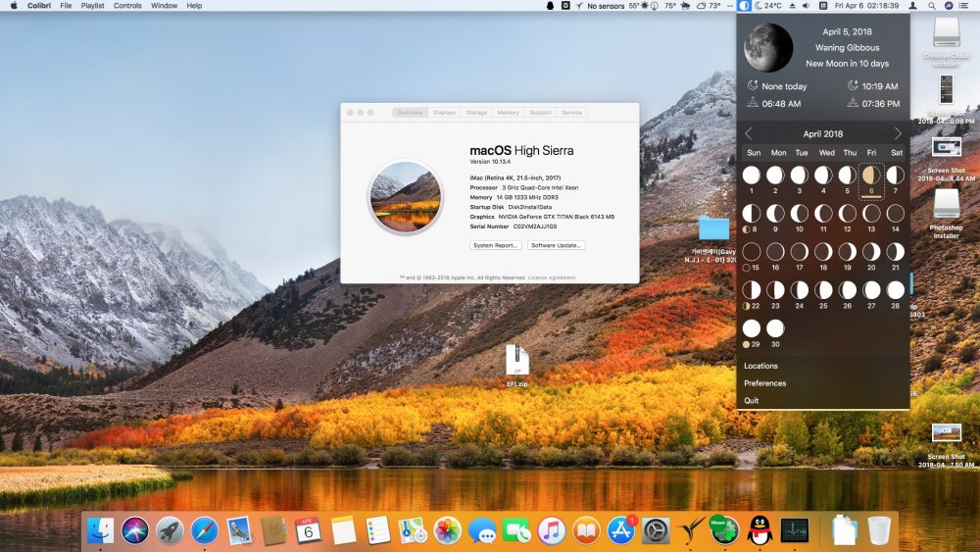Open iBooks app in Dock
The height and width of the screenshot is (552, 980).
pos(586,530)
